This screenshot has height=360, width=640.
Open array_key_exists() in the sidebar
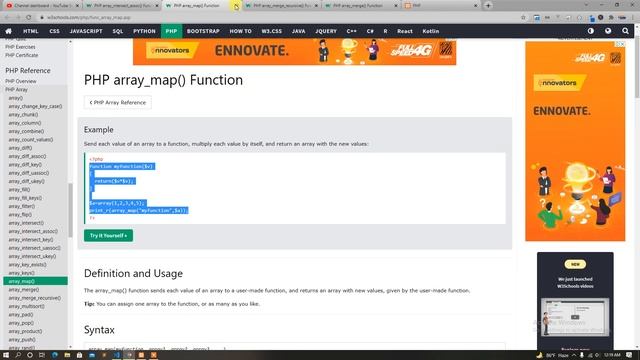(27, 264)
